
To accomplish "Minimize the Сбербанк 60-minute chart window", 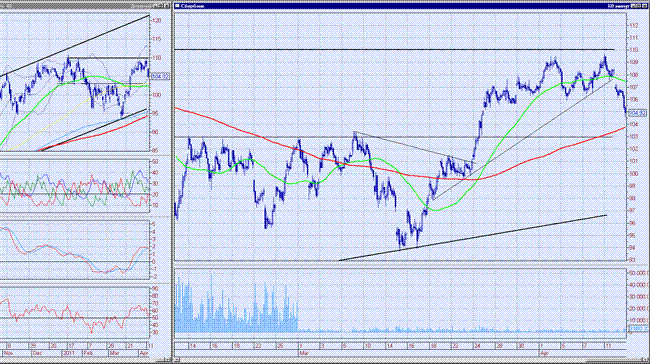I will point(633,6).
